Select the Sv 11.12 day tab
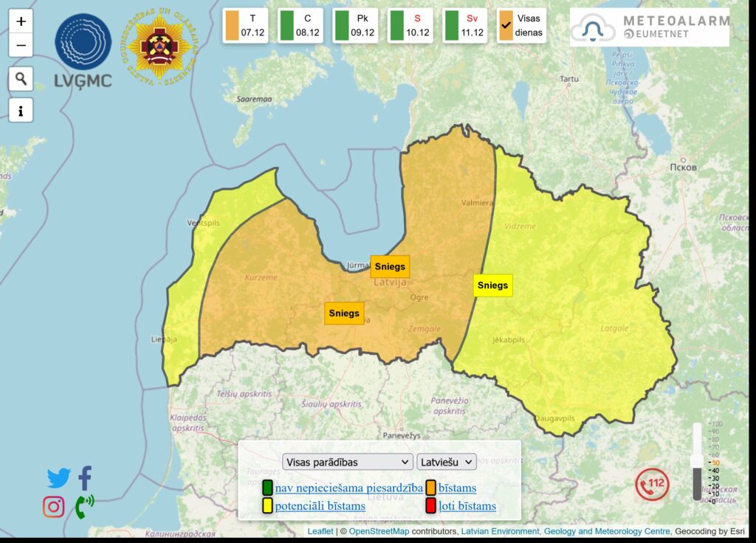Viewport: 756px width, 543px height. click(464, 26)
